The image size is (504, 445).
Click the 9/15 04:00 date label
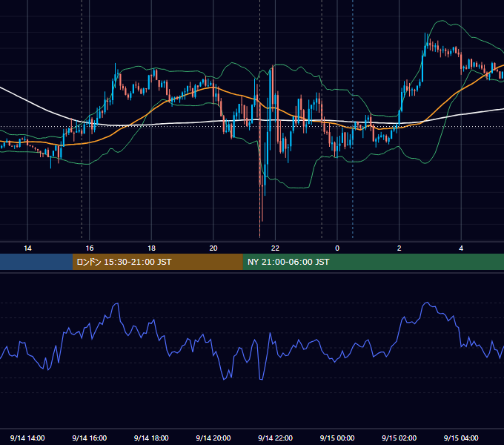click(461, 438)
